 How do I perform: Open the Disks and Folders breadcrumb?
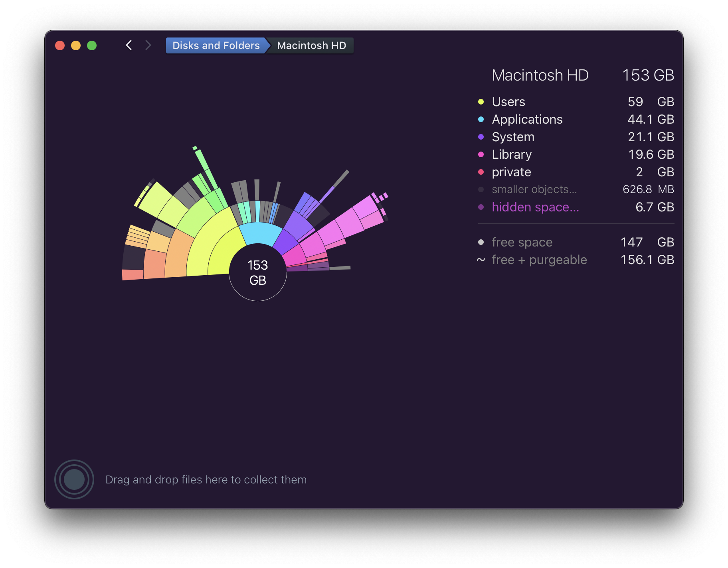(x=216, y=45)
